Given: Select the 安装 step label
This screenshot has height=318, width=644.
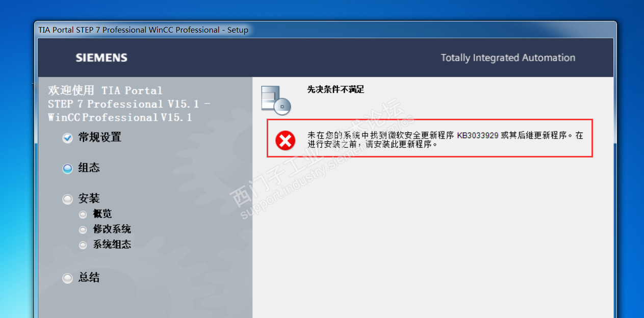Looking at the screenshot, I should click(x=89, y=199).
